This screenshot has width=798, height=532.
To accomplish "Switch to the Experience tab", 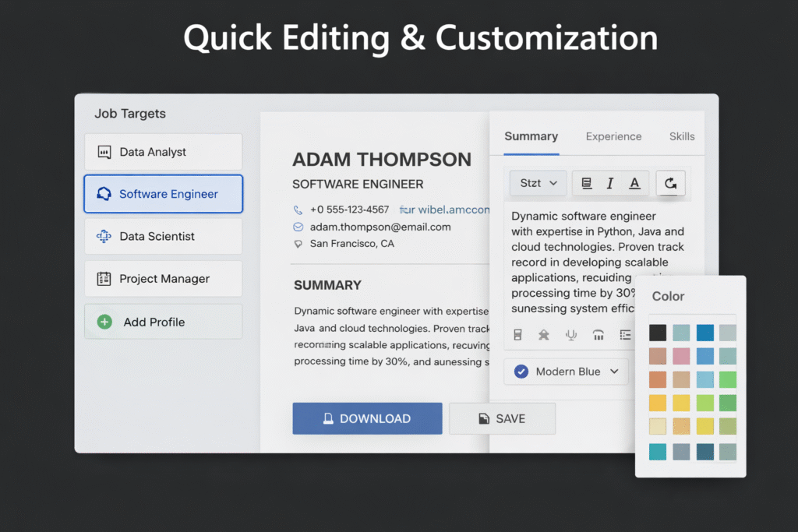I will 613,136.
